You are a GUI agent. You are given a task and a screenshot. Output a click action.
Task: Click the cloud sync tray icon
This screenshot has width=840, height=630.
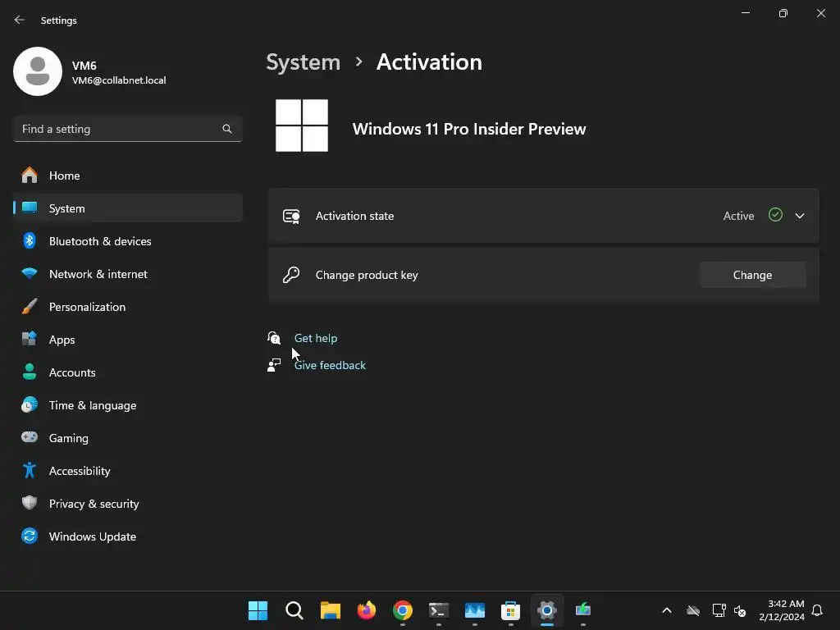tap(693, 610)
